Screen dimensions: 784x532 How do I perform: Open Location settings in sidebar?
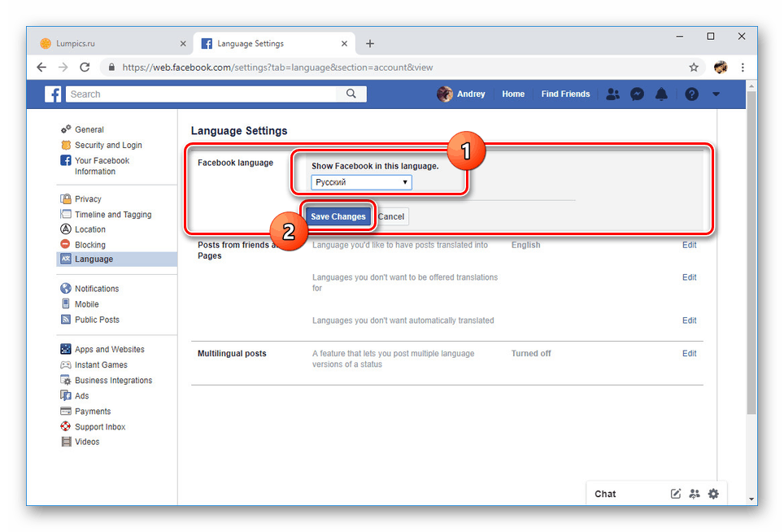click(x=90, y=229)
